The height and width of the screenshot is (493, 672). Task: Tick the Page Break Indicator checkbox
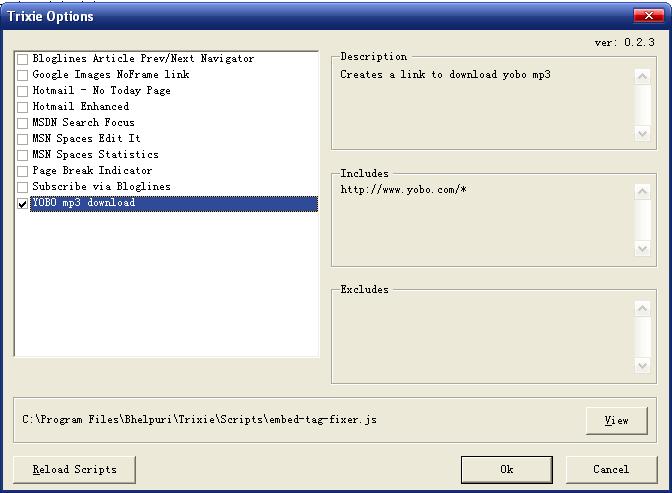pos(22,171)
